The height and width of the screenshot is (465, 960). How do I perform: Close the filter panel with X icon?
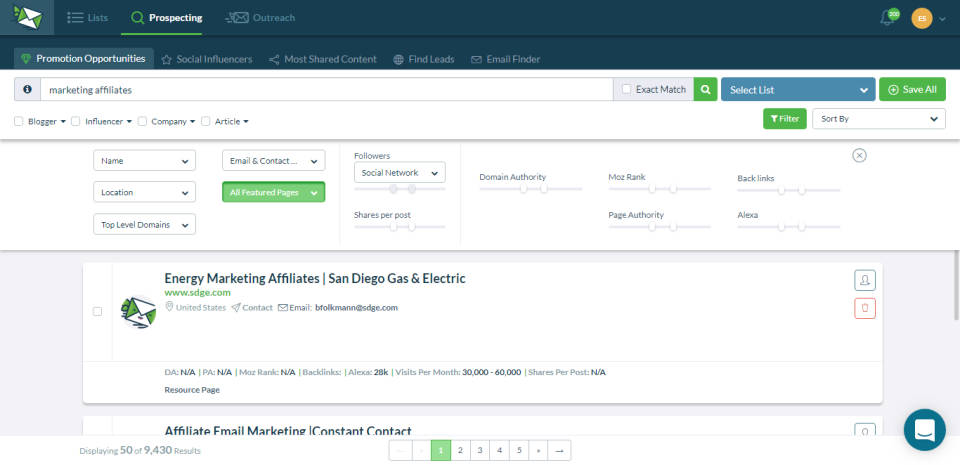pyautogui.click(x=859, y=155)
